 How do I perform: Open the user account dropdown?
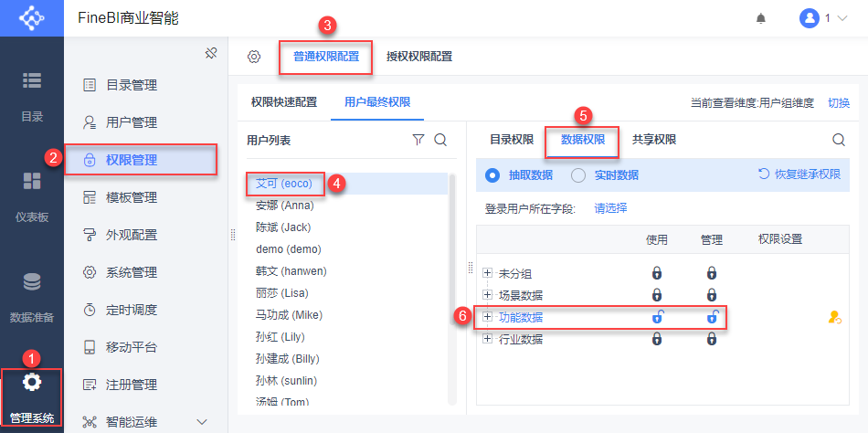pos(822,18)
